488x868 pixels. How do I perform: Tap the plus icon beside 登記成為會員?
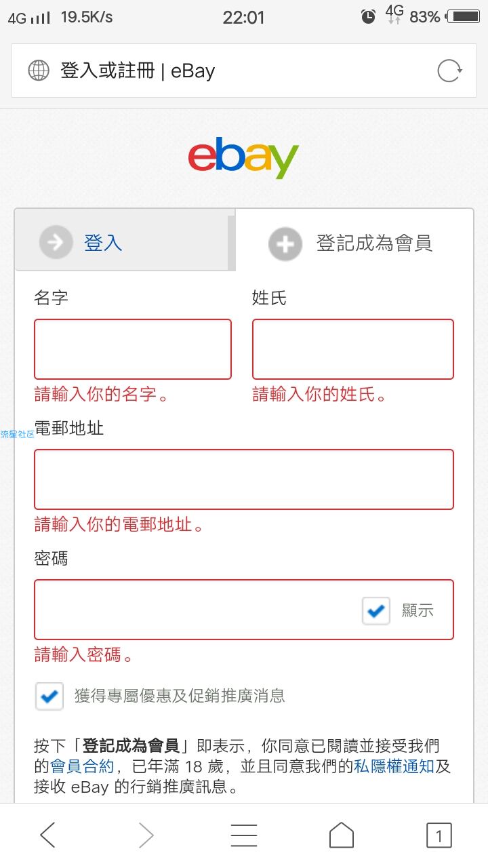pos(285,244)
